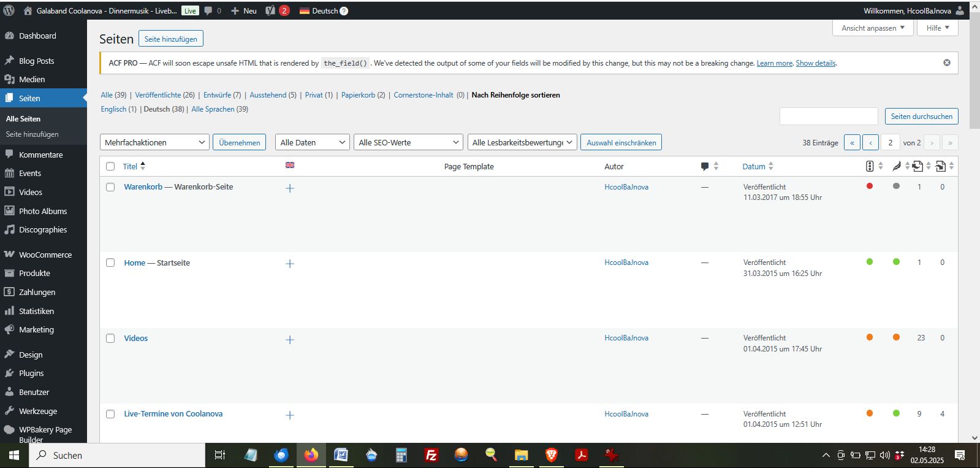
Task: Open Brave browser from the taskbar
Action: (x=552, y=455)
